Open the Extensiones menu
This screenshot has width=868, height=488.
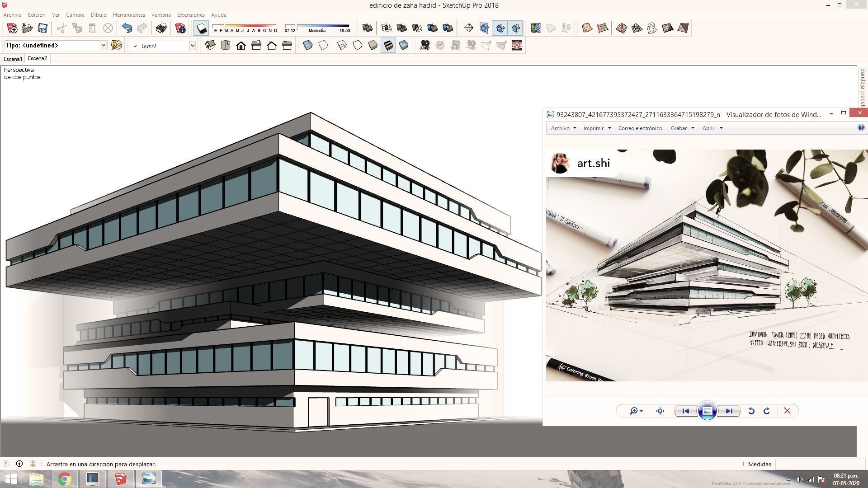(191, 15)
